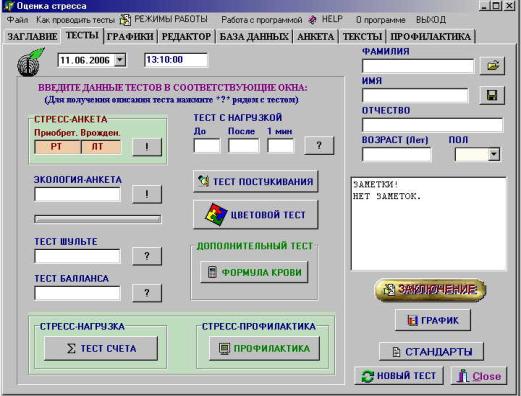The image size is (521, 396).
Task: Open the ПРОФИЛАКТИКА monitor button
Action: pos(264,348)
